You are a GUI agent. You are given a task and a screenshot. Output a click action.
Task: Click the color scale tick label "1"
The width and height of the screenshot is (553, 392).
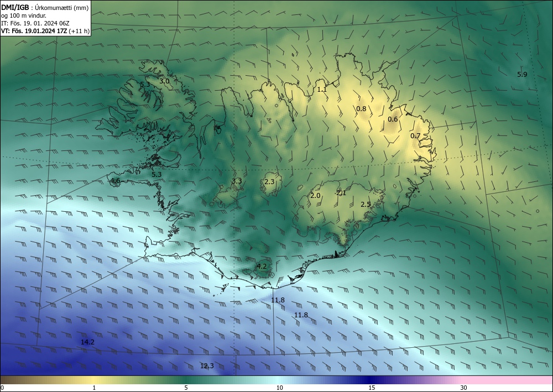tap(94, 388)
